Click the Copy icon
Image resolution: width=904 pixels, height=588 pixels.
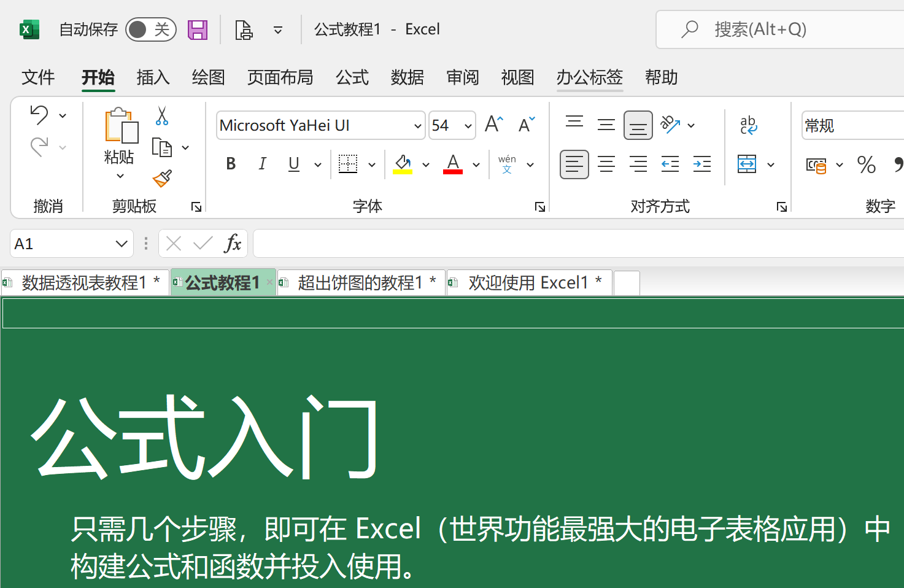(x=162, y=147)
